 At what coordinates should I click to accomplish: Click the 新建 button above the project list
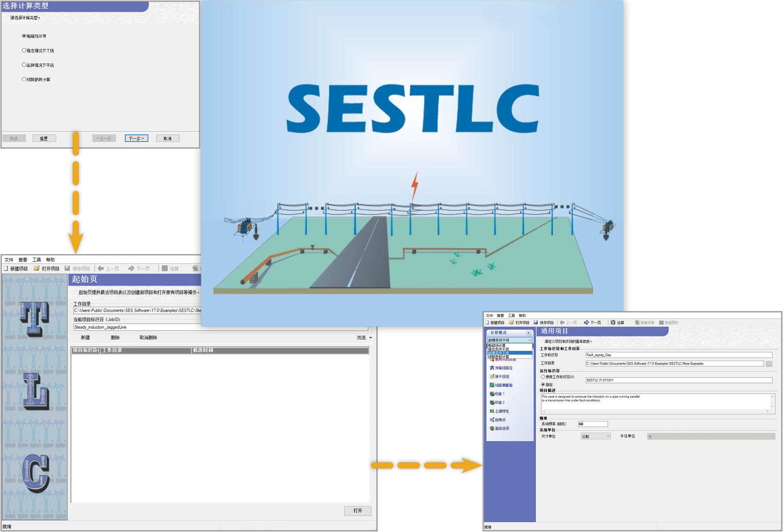pos(85,338)
